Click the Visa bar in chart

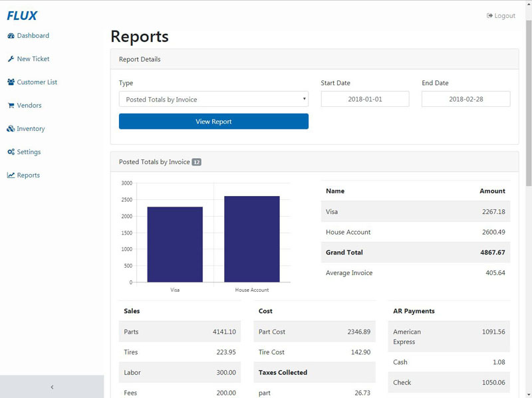[175, 245]
